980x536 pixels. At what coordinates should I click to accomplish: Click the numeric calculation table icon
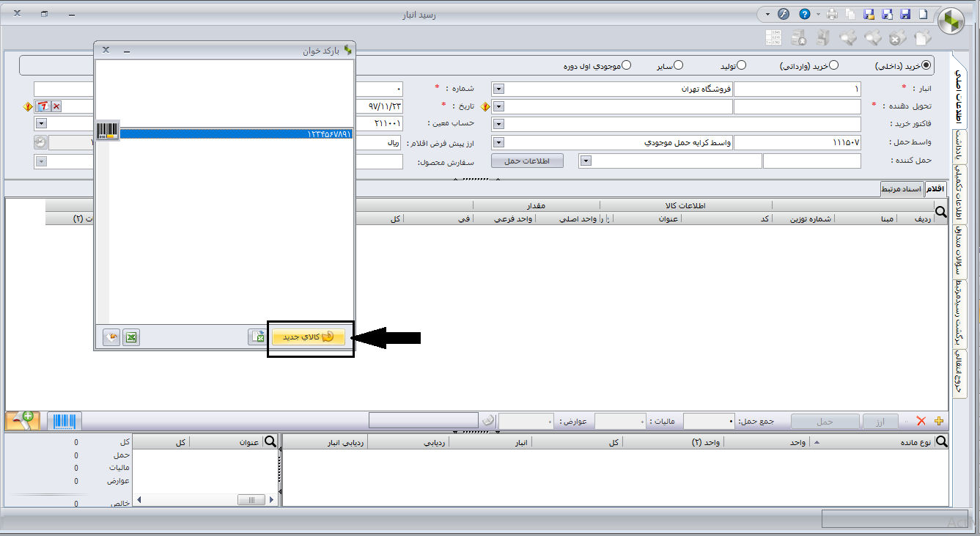pos(773,37)
